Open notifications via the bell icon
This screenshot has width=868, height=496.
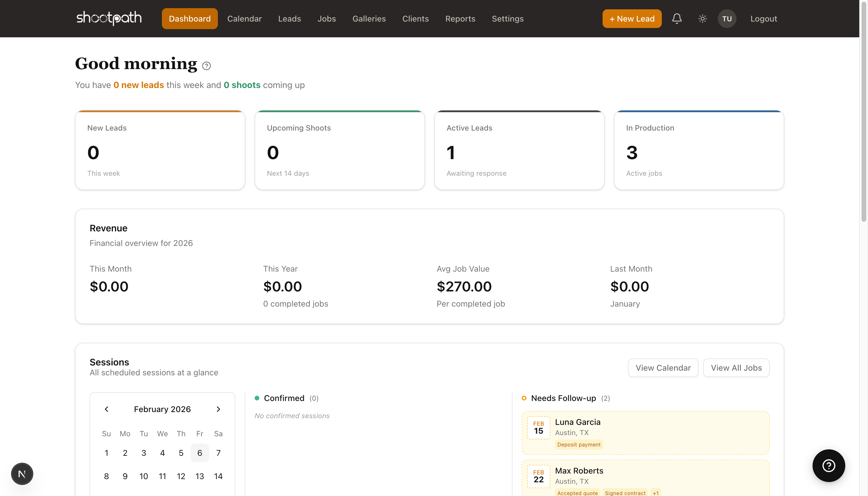pos(677,18)
